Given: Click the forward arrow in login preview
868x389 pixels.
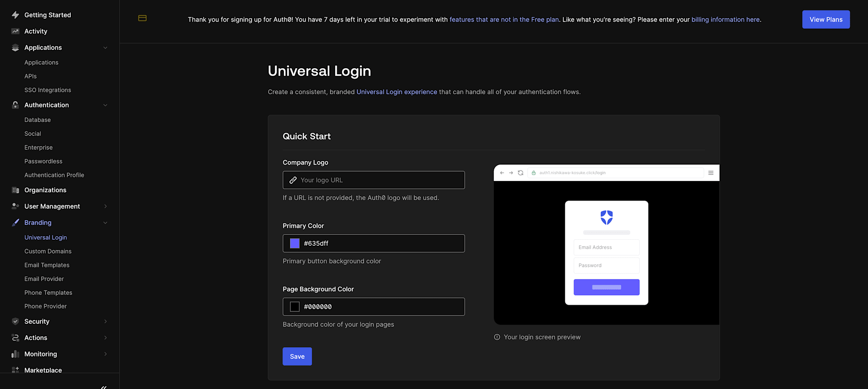Looking at the screenshot, I should [511, 173].
